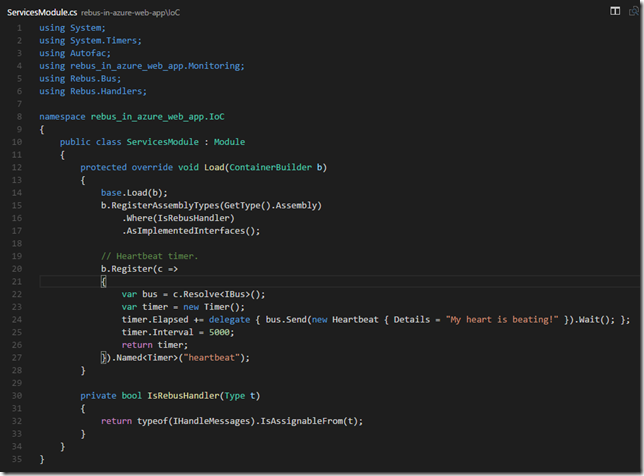Place cursor on 'using System;' line
Screen dimensions: 644x476
pos(72,28)
